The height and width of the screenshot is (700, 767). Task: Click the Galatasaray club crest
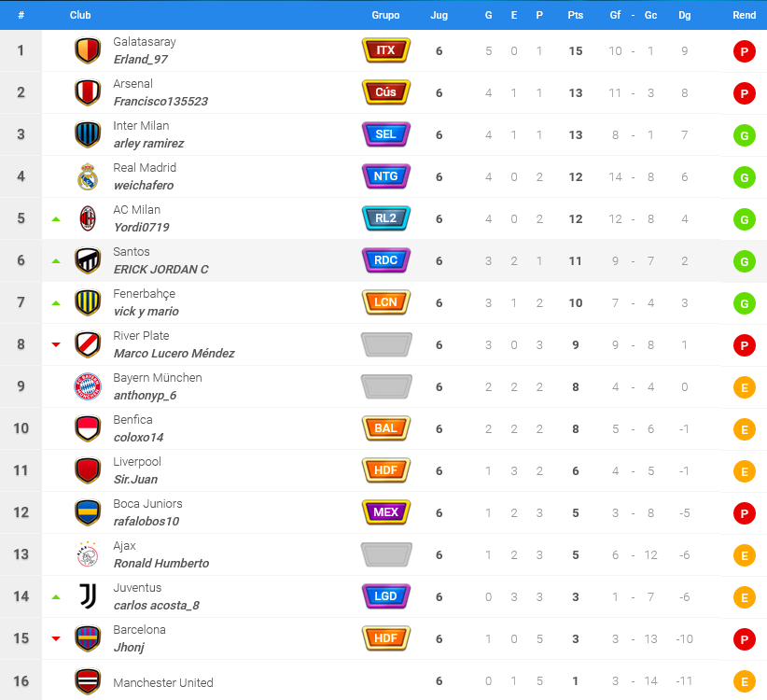[x=88, y=50]
